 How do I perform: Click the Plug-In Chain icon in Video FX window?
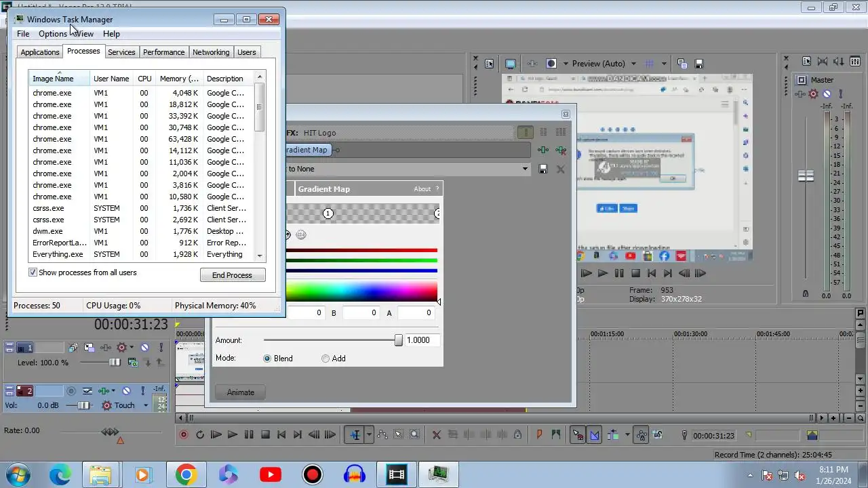point(543,150)
